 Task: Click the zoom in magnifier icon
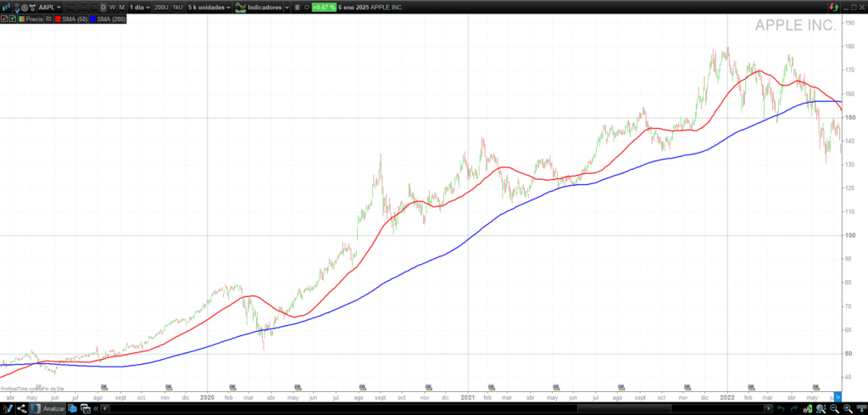[x=847, y=408]
